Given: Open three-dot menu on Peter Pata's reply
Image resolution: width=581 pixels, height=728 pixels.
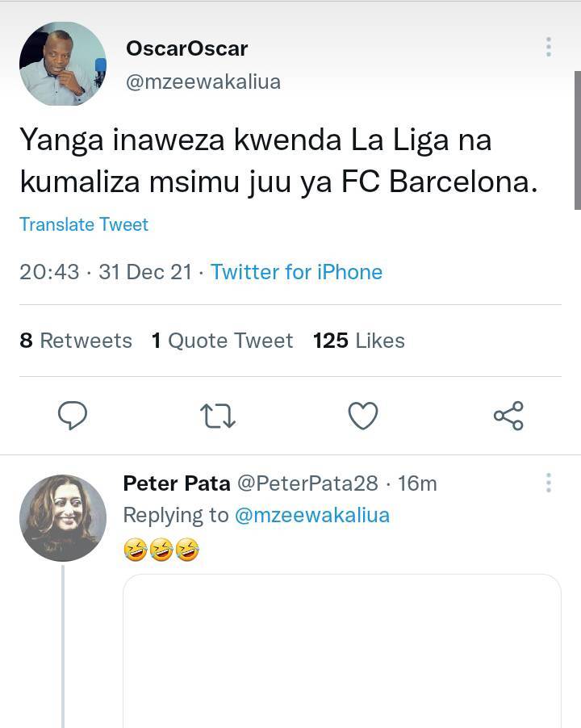Looking at the screenshot, I should [x=549, y=483].
